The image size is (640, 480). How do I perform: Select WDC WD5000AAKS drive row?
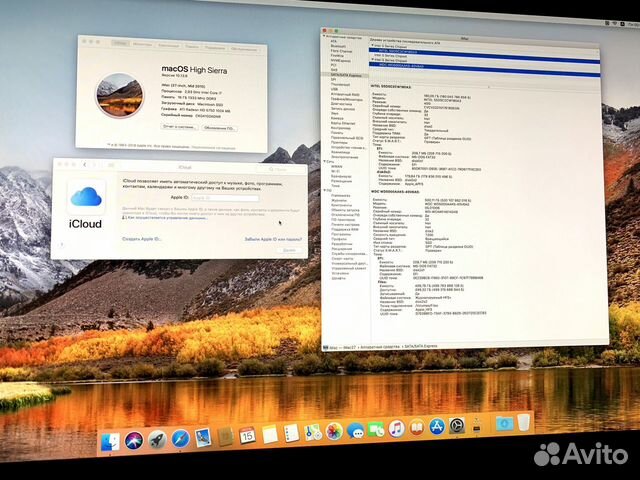[485, 69]
